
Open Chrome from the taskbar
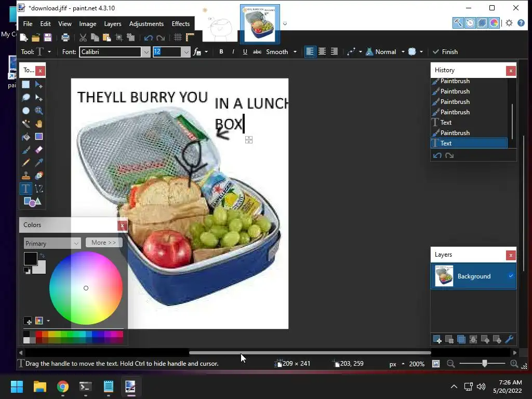tap(63, 387)
